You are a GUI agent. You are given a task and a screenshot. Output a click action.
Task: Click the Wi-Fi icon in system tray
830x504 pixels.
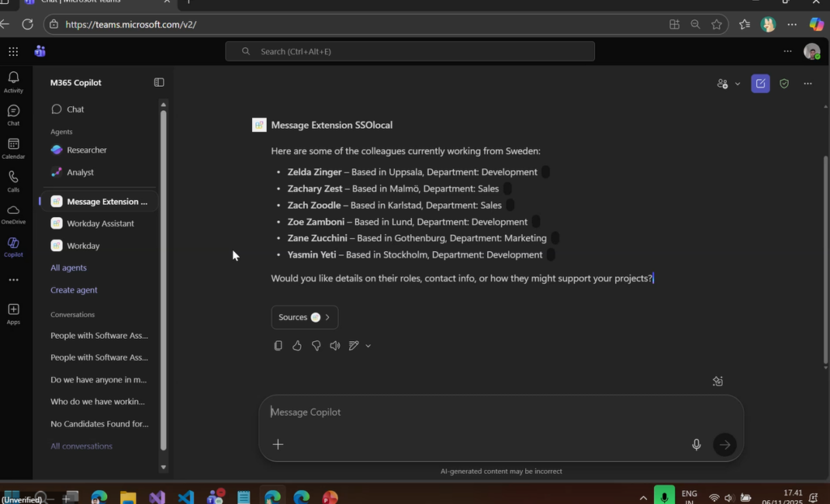coord(714,498)
